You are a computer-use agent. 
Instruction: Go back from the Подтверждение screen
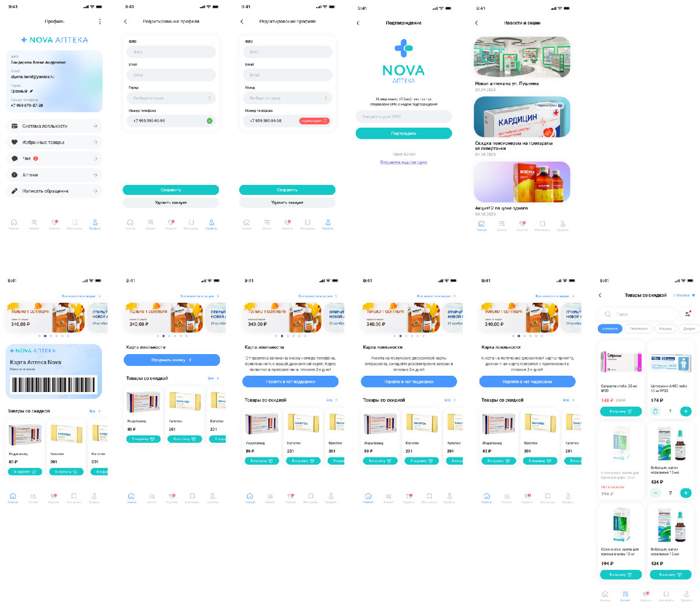358,23
